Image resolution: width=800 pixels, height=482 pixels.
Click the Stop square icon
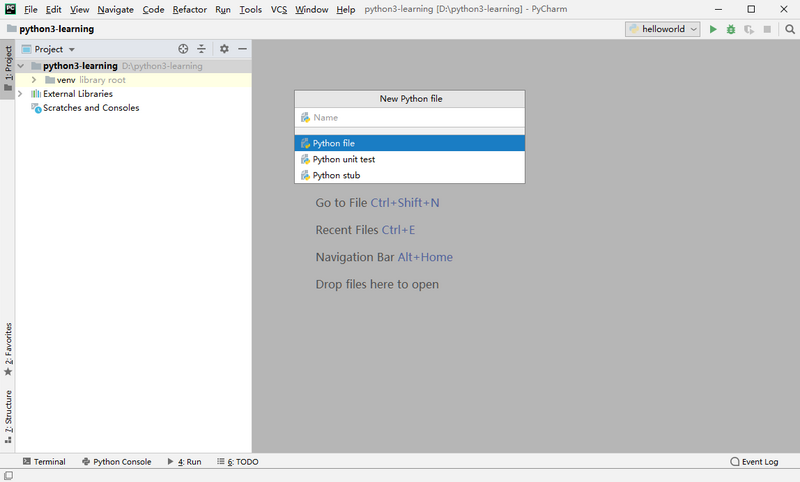767,29
